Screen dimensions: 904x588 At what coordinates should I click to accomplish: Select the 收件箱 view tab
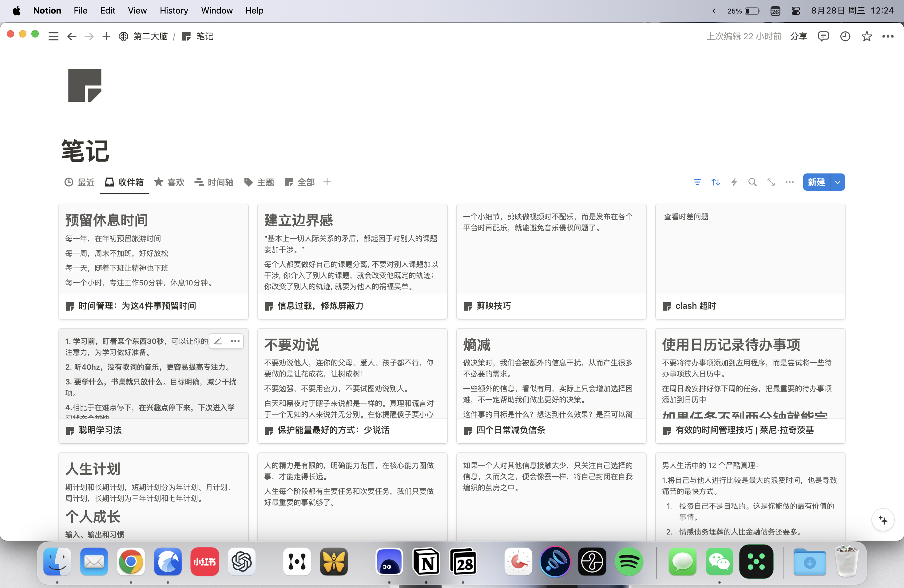[x=124, y=182]
